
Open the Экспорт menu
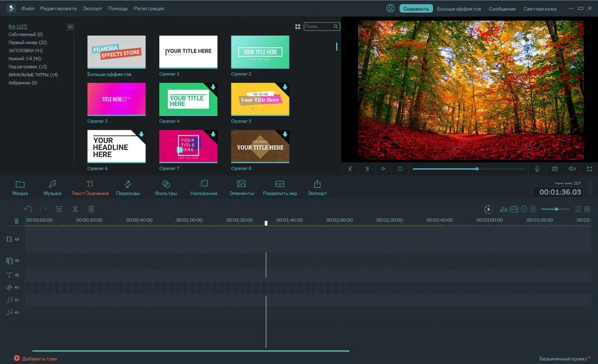pos(92,8)
